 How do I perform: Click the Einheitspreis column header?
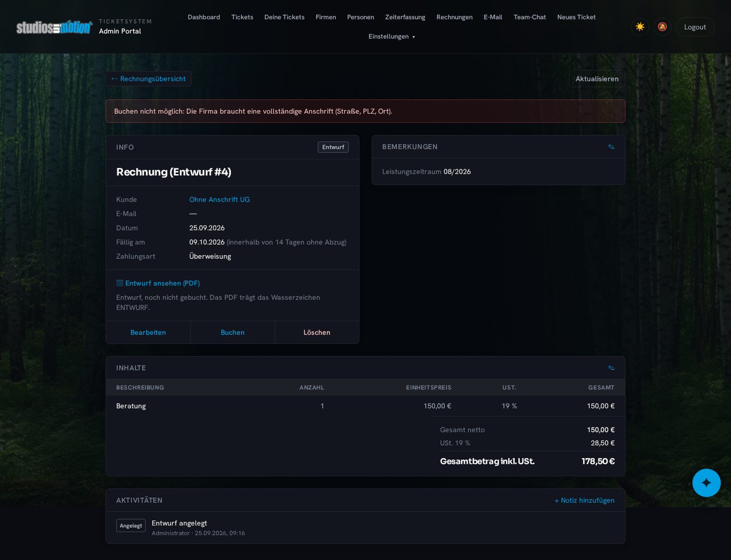[x=429, y=388]
